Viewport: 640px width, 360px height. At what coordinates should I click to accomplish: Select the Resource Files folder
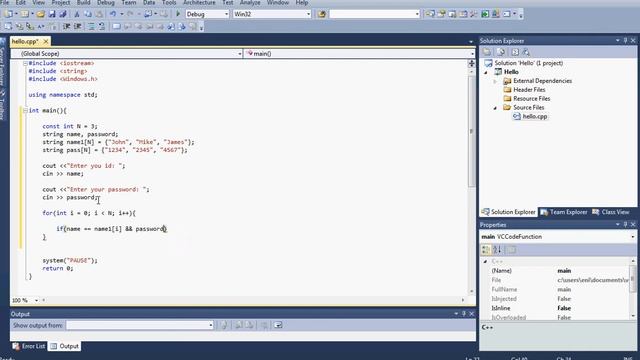tap(531, 99)
